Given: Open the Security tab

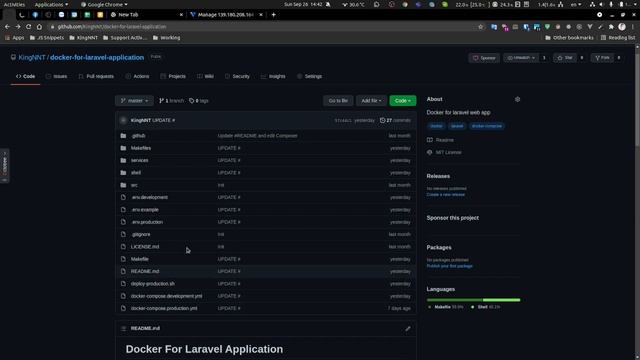Looking at the screenshot, I should (237, 76).
